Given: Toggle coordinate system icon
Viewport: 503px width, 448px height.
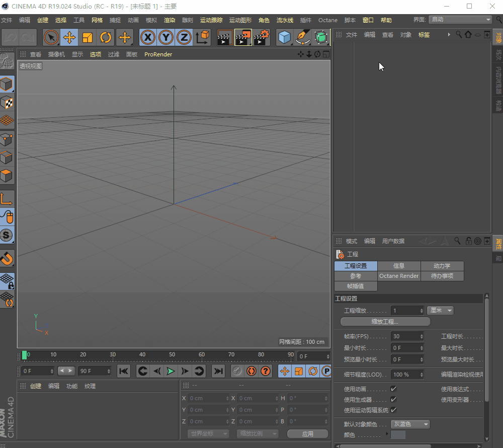Looking at the screenshot, I should pyautogui.click(x=202, y=38).
